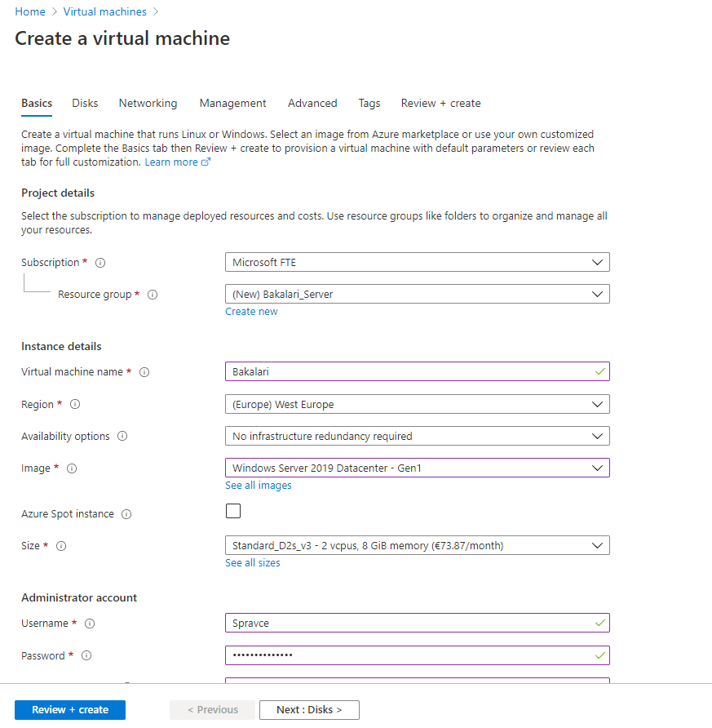Click info icon next to Availability options
The height and width of the screenshot is (728, 712).
tap(122, 437)
